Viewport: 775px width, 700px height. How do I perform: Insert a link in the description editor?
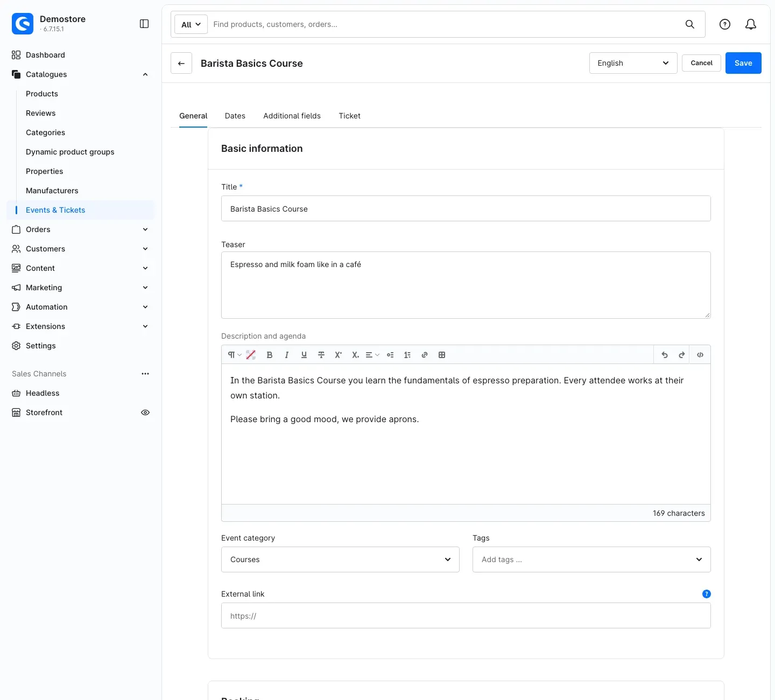425,355
